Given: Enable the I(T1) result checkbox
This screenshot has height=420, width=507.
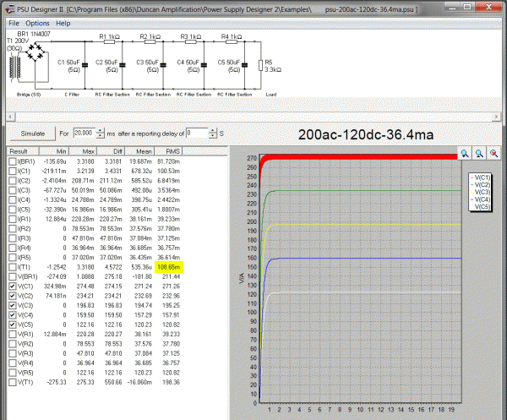Looking at the screenshot, I should 13,267.
